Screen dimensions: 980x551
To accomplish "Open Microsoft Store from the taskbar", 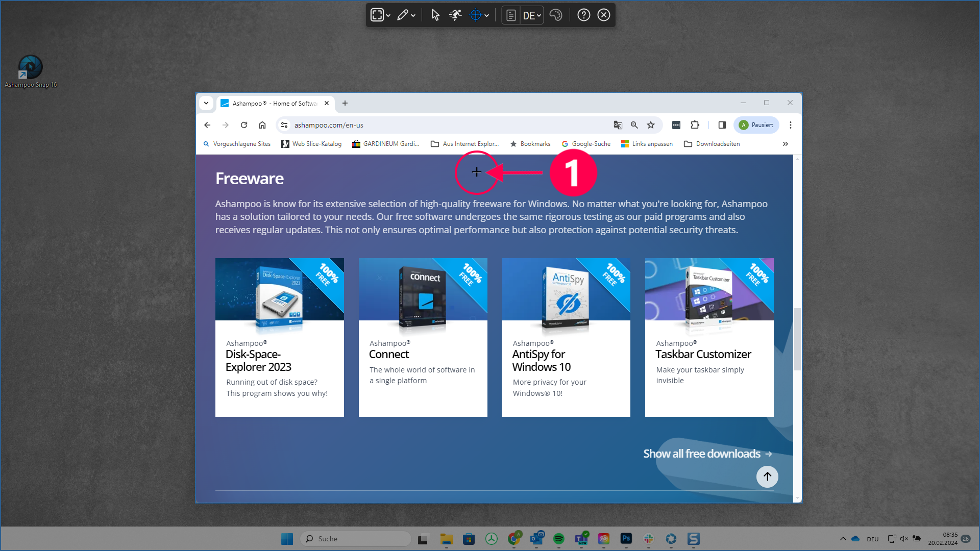I will point(469,539).
